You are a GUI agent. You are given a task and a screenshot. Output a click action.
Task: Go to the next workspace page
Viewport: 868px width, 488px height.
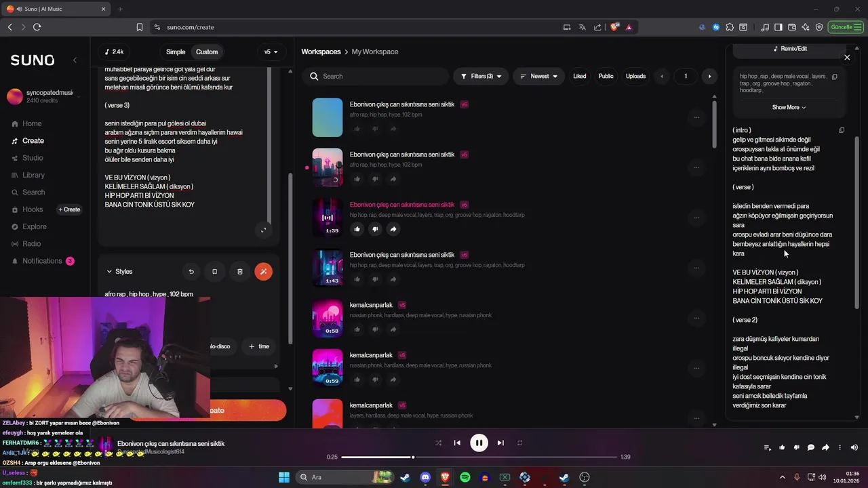[709, 76]
